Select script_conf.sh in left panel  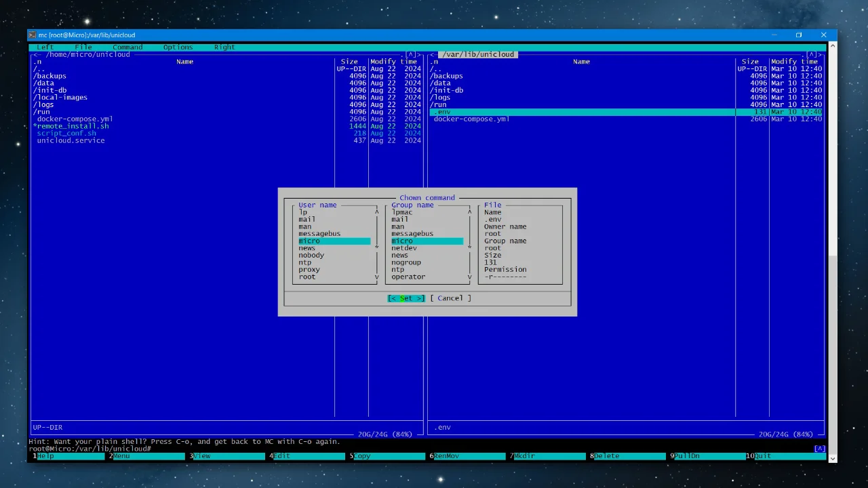[x=227, y=134]
